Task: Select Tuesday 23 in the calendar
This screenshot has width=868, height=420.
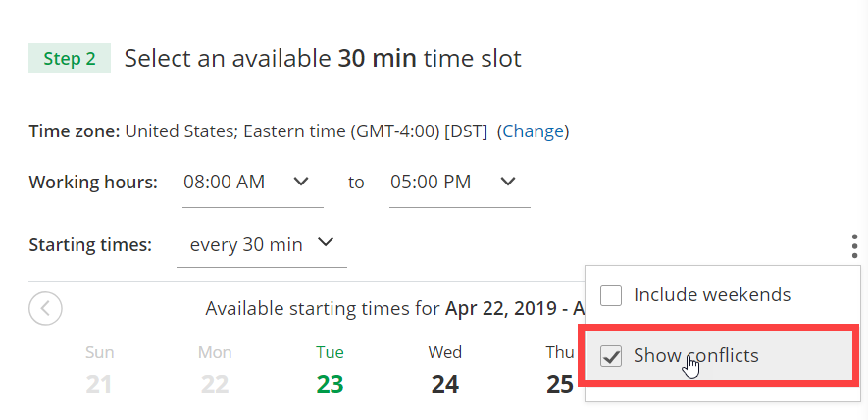Action: pos(330,370)
